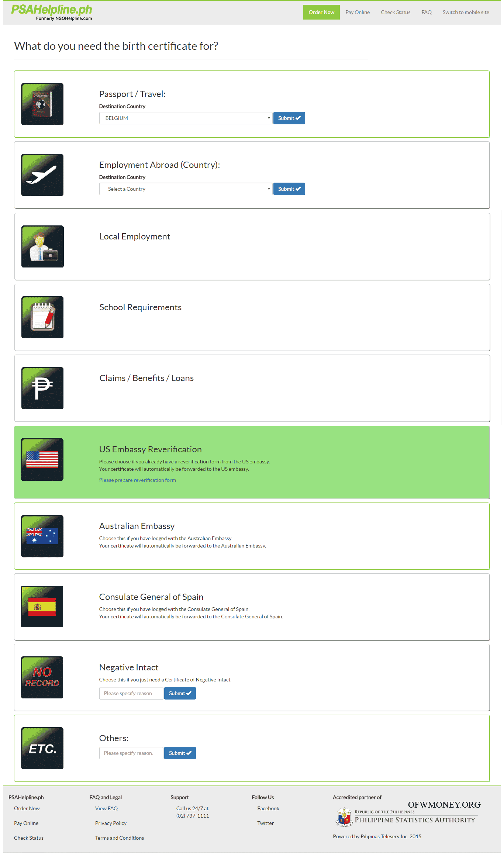Choose the School Requirements notepad icon

(x=42, y=317)
